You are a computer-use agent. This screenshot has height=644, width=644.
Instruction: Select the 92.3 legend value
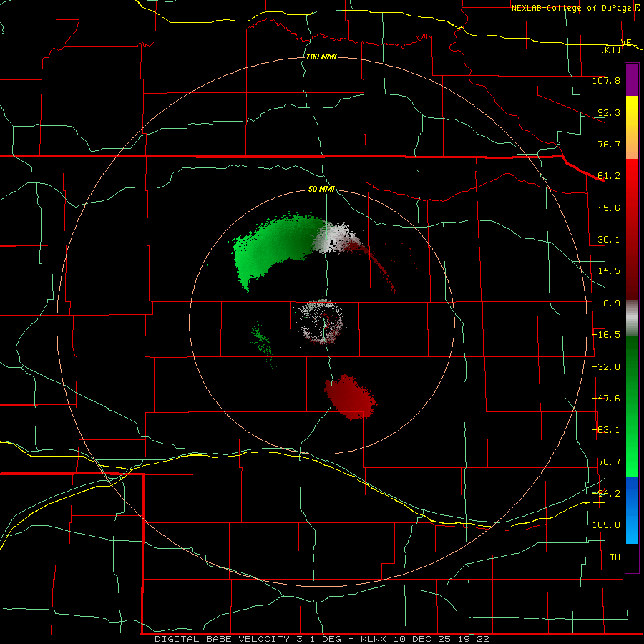click(x=609, y=112)
